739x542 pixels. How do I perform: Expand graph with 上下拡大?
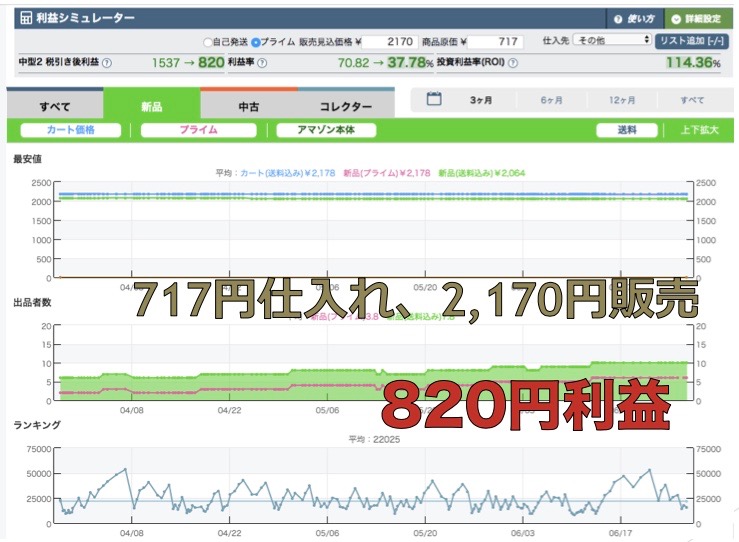(x=699, y=130)
